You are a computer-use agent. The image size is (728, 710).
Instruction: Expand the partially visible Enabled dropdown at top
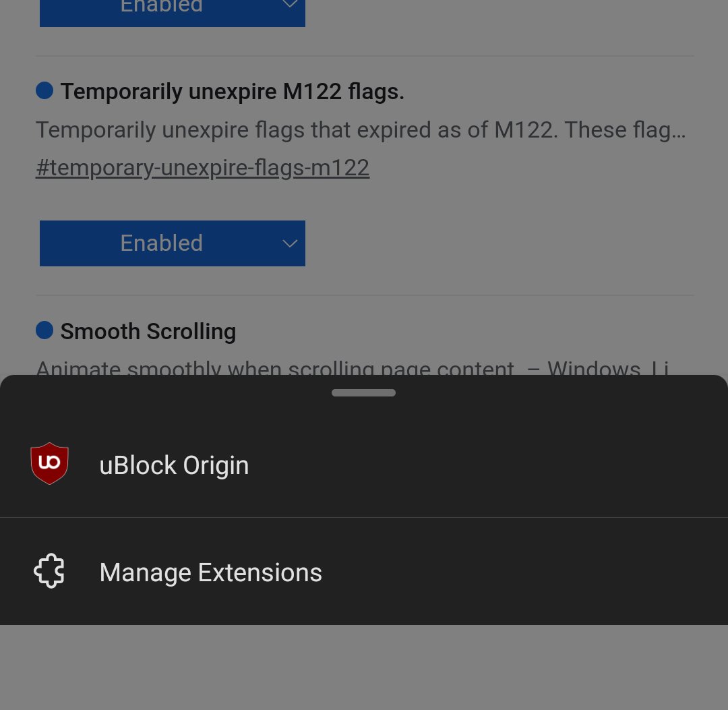point(173,13)
